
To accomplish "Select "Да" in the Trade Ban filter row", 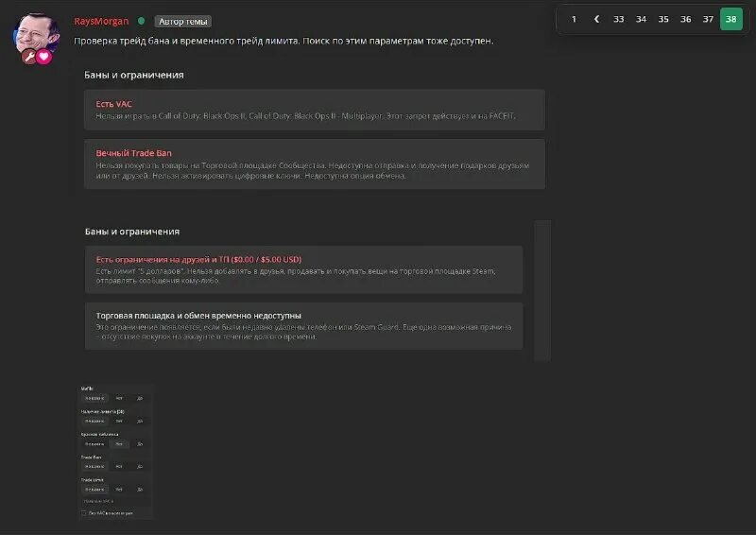I will tap(140, 467).
